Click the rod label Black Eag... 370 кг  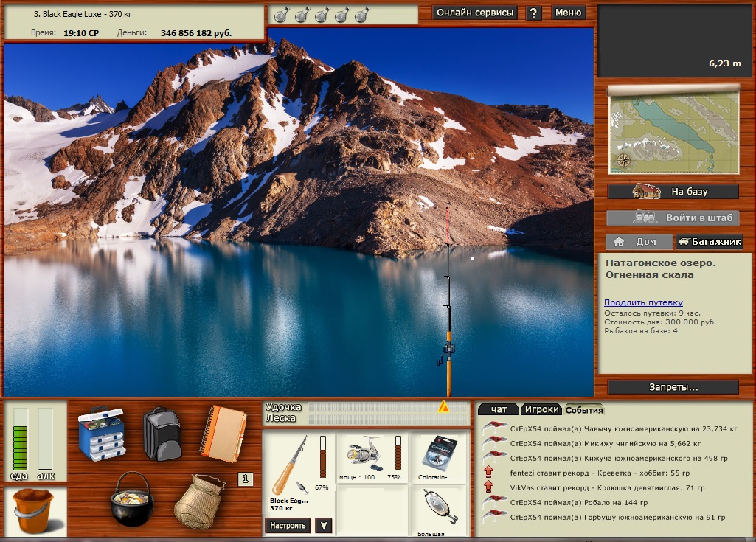click(289, 504)
